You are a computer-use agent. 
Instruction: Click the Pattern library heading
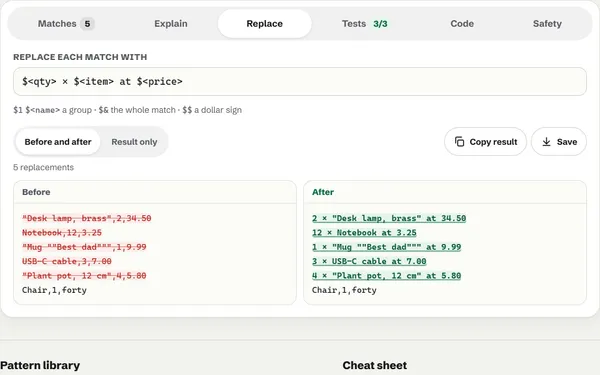pos(40,365)
